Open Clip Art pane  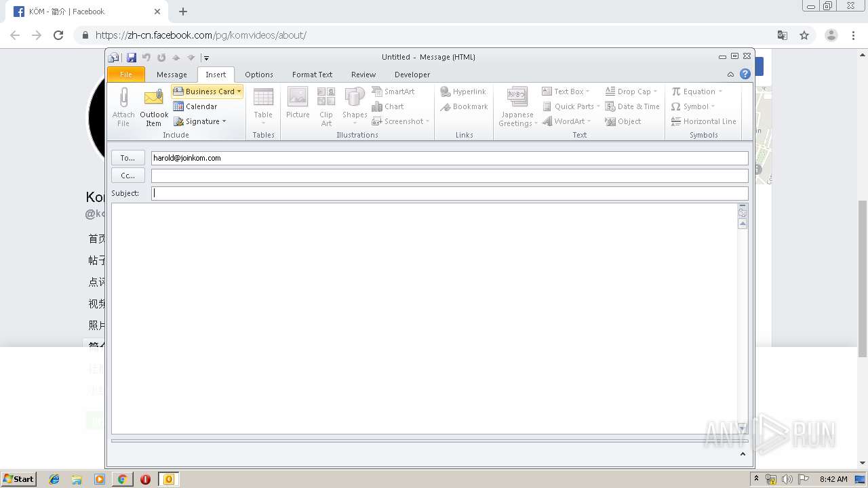326,107
